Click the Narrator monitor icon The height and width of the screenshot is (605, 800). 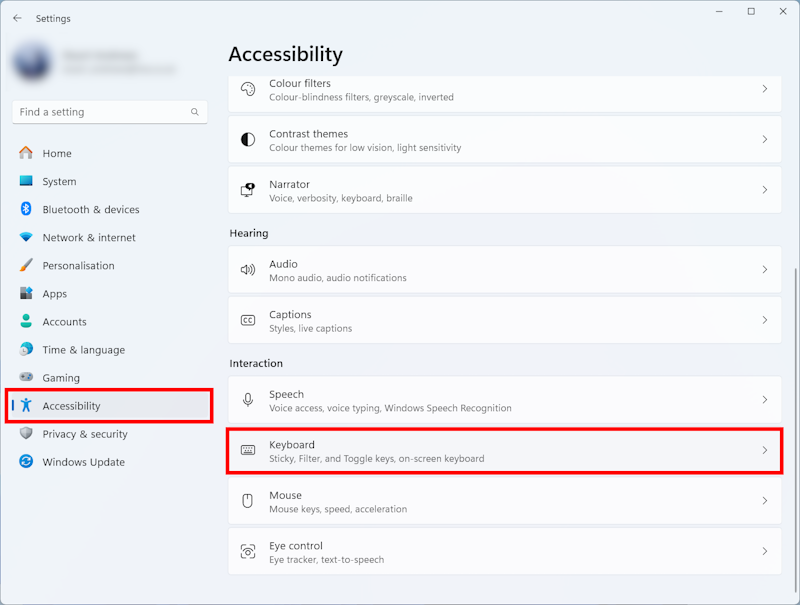pyautogui.click(x=248, y=190)
